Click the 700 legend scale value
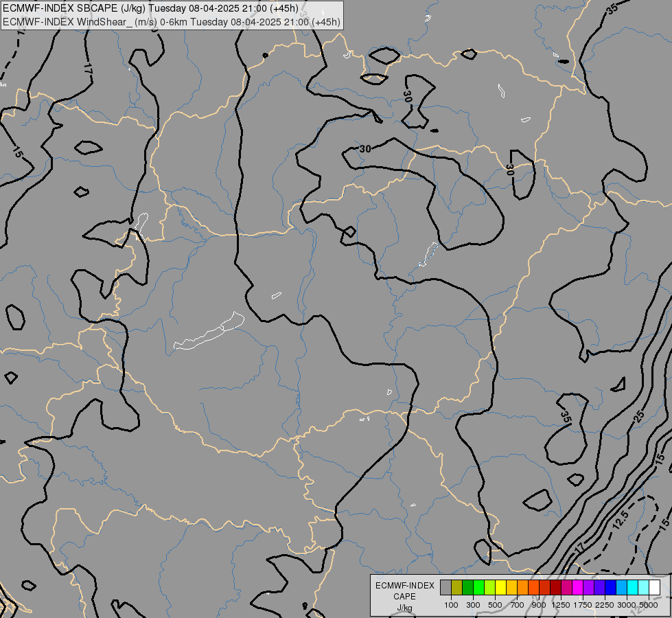 coord(518,605)
